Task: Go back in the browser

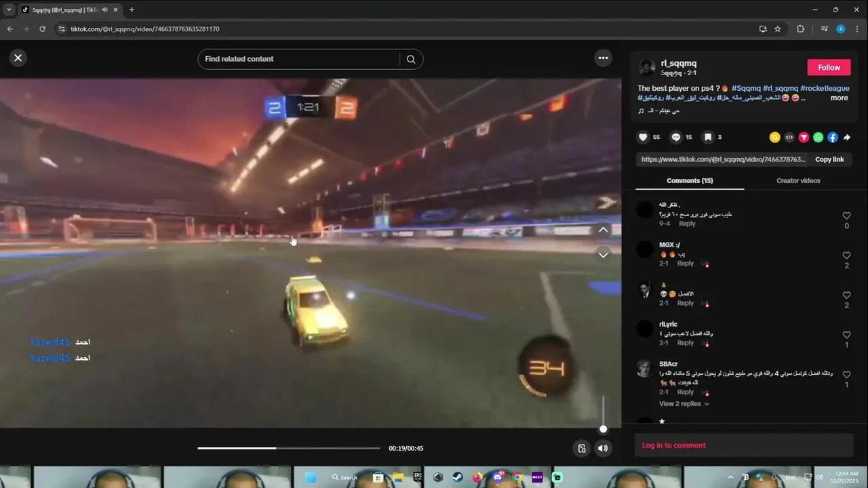Action: (x=9, y=29)
